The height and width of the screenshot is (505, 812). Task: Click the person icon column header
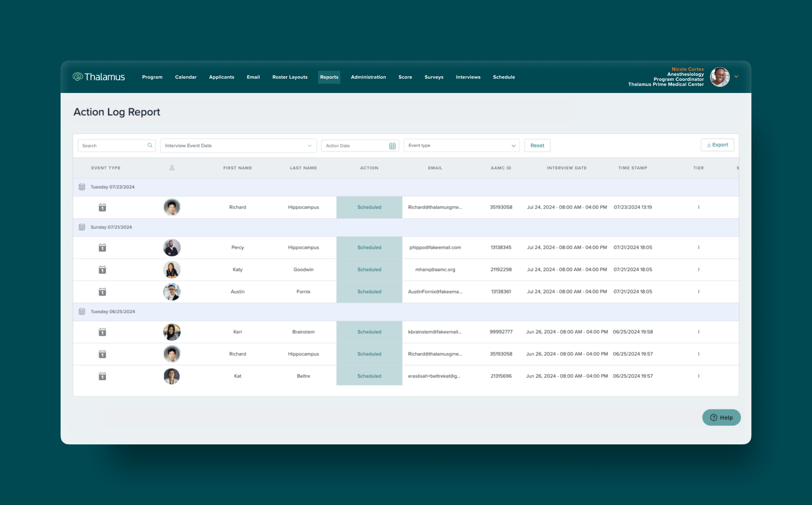point(172,168)
